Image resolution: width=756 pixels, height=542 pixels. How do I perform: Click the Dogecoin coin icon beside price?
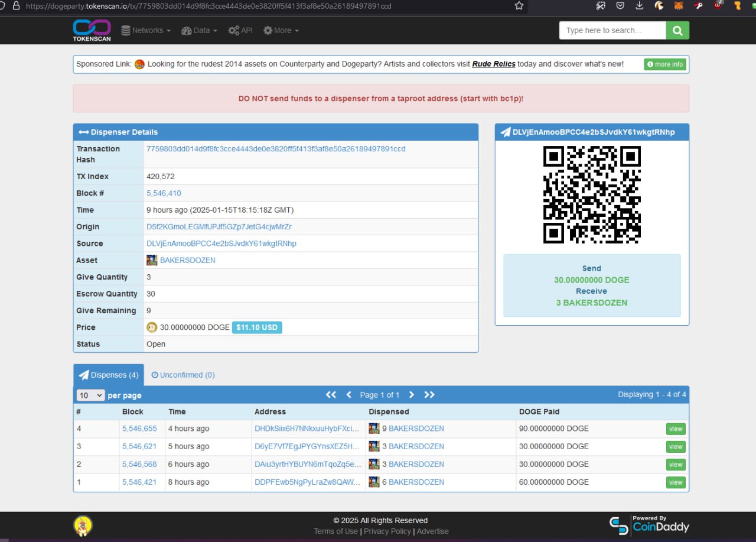152,327
